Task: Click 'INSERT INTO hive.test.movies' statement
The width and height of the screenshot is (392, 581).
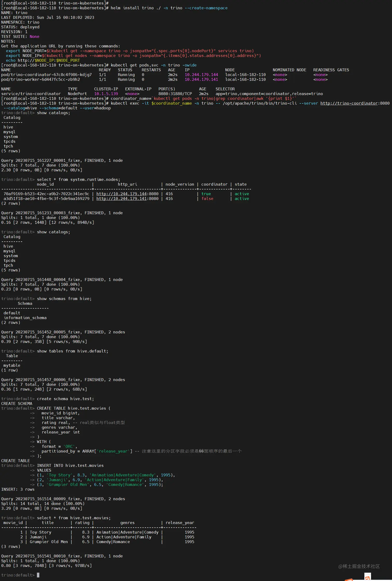Action: [x=70, y=465]
